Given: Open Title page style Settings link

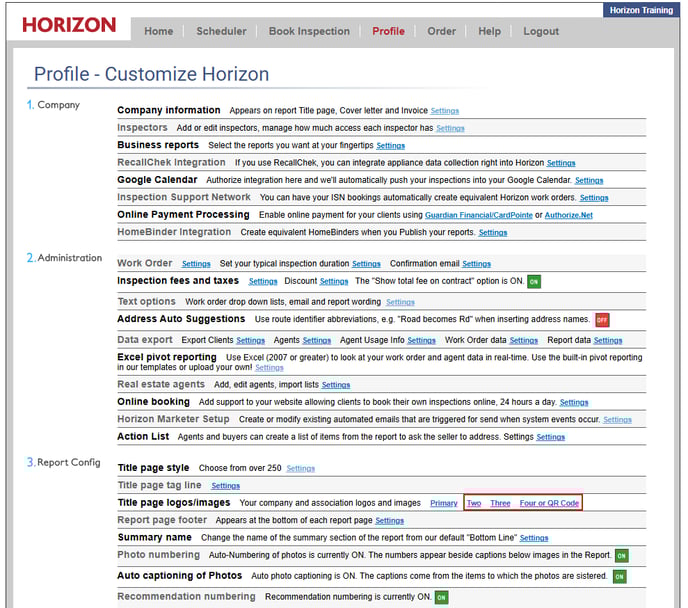Looking at the screenshot, I should (300, 468).
